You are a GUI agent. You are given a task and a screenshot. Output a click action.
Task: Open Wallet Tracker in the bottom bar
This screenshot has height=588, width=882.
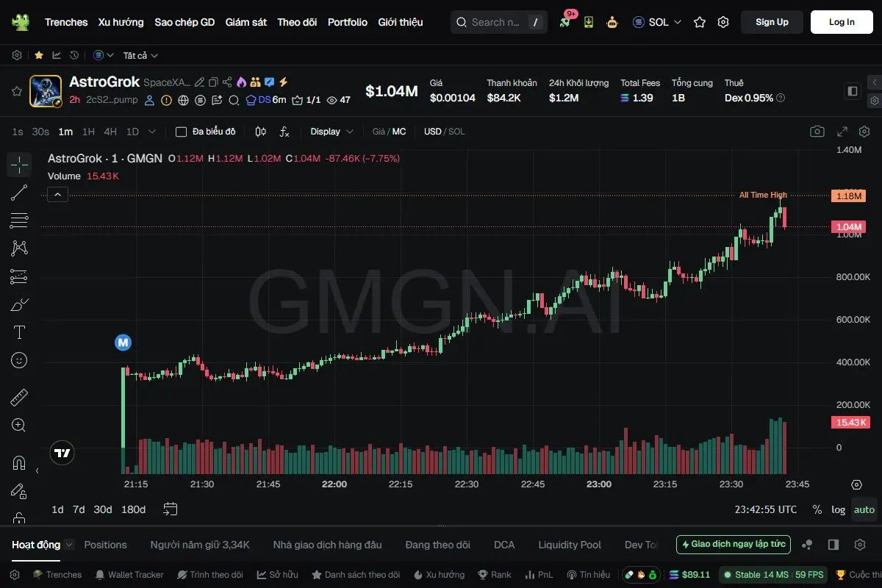[129, 575]
